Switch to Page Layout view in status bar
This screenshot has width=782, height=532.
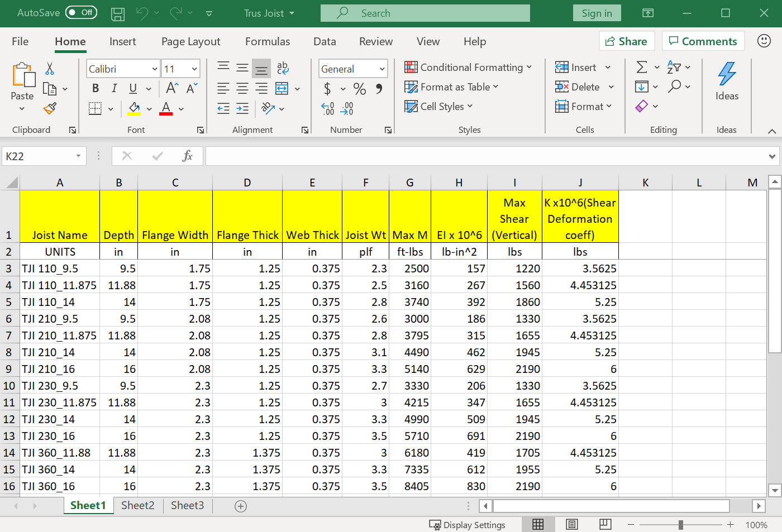pos(571,525)
